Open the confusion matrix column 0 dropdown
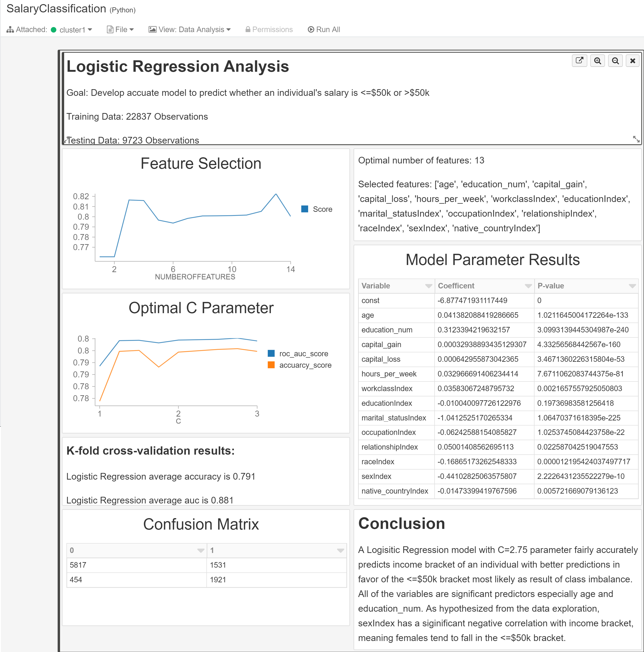Screen dimensions: 644x652 [201, 550]
